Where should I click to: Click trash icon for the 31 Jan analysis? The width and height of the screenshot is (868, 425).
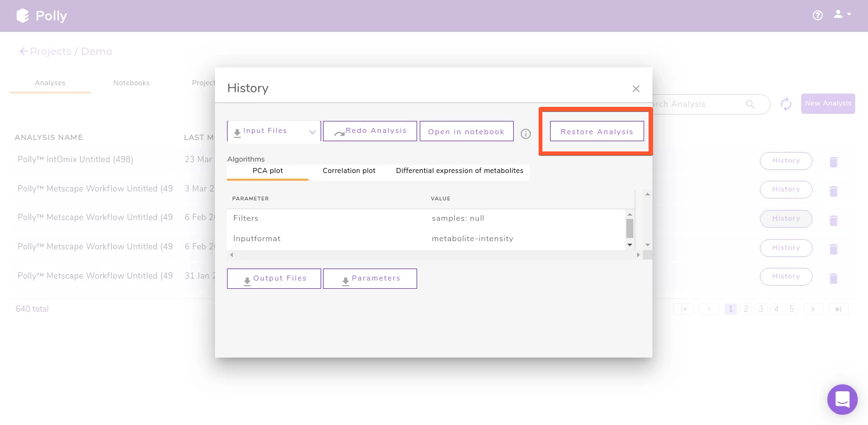tap(834, 278)
